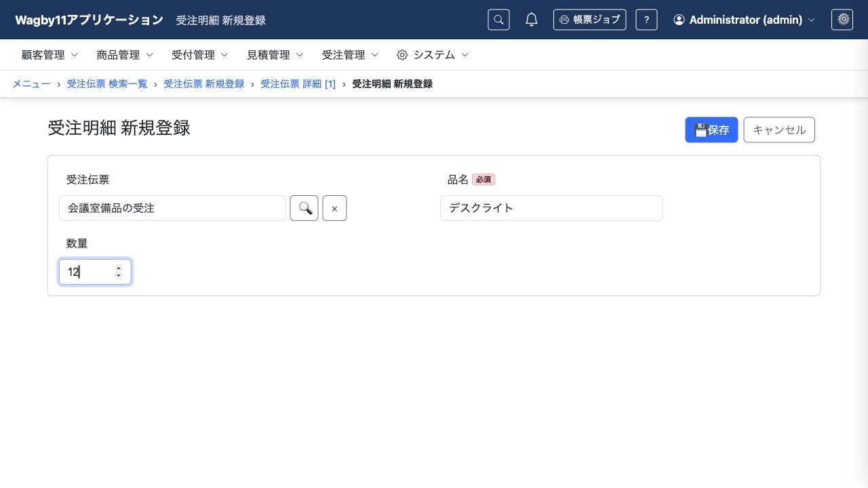This screenshot has width=868, height=488.
Task: Expand the 見積管理 menu
Action: pos(275,55)
